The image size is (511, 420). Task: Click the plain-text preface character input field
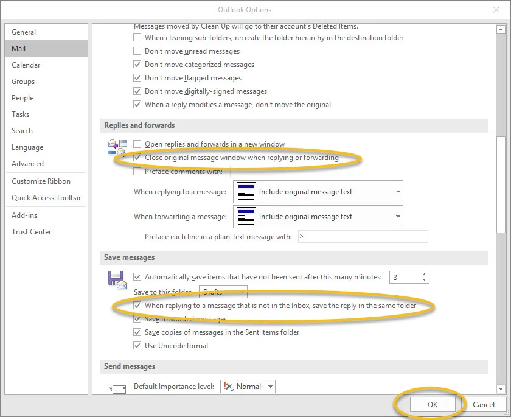[x=362, y=236]
